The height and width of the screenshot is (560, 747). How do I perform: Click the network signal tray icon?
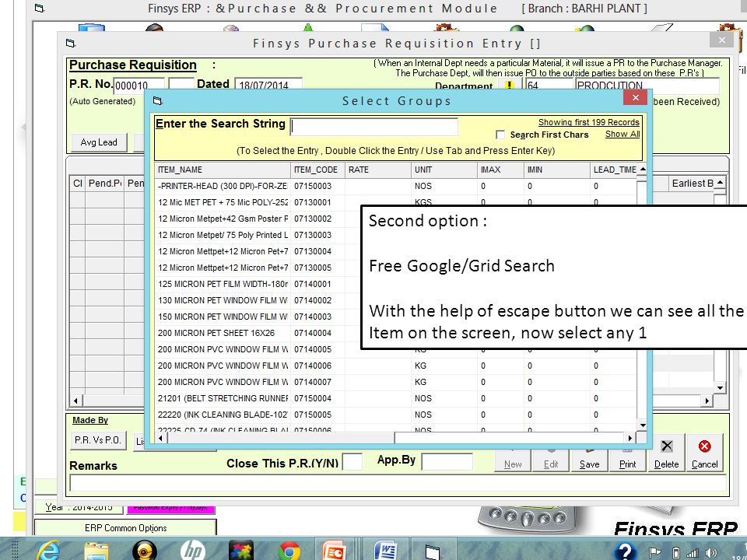693,553
